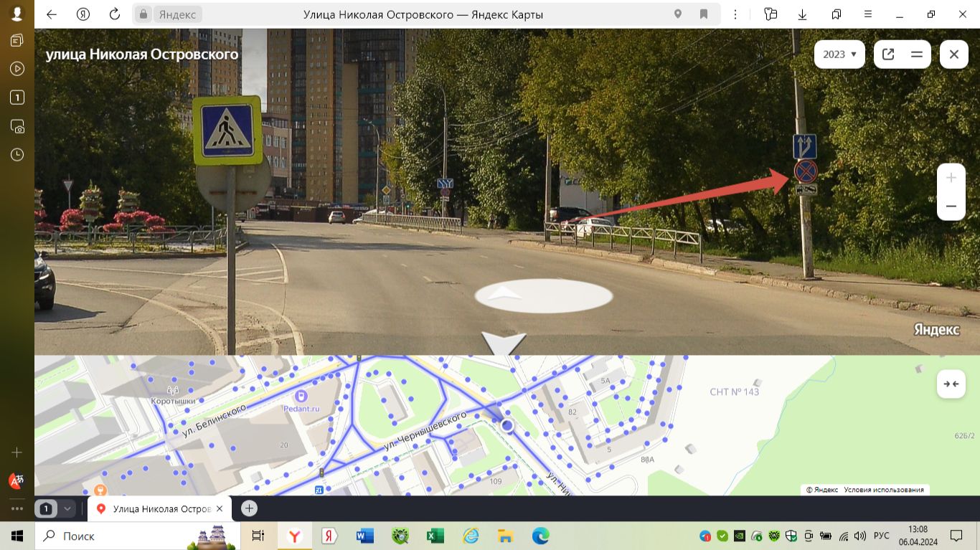Switch input language via РУС indicator
Image resolution: width=980 pixels, height=550 pixels.
coord(882,536)
